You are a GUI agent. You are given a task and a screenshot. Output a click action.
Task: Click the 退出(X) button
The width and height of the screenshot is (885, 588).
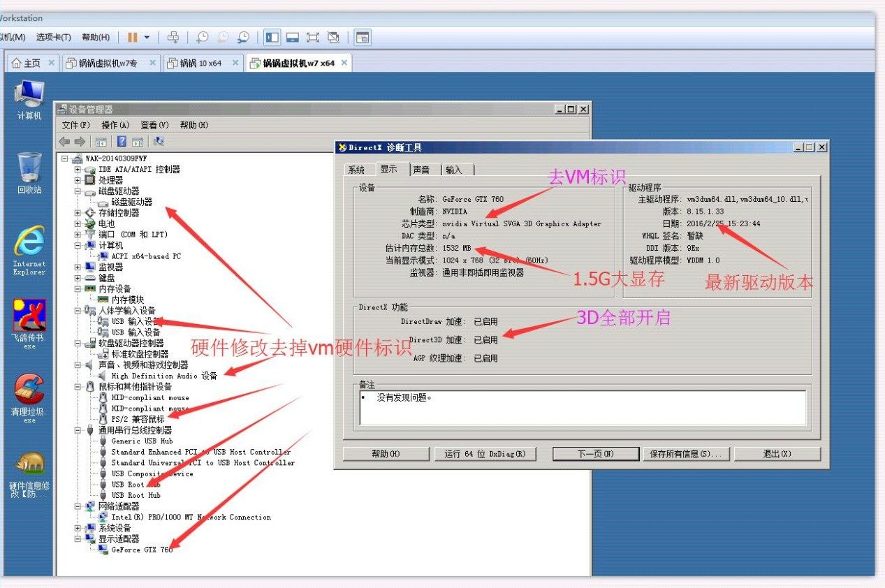coord(777,454)
